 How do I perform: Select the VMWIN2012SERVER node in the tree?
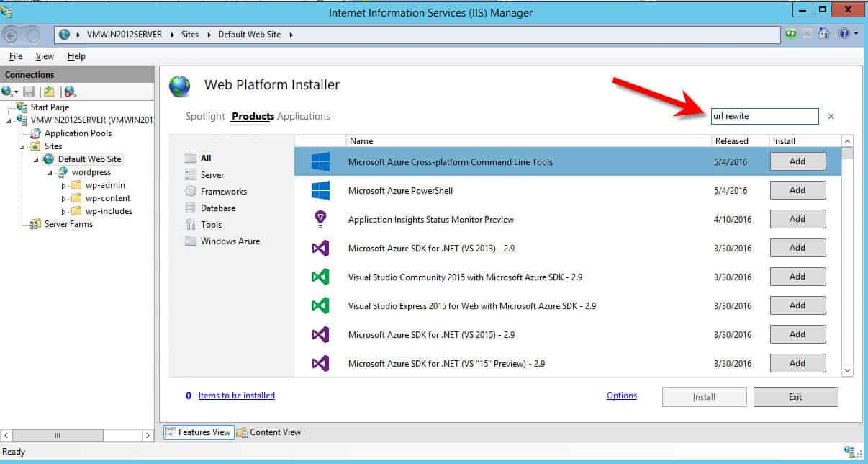click(x=92, y=120)
